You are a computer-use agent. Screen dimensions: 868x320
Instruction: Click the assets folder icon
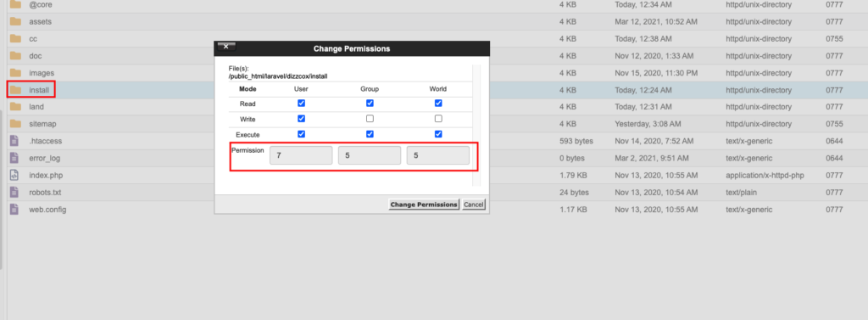click(x=15, y=21)
